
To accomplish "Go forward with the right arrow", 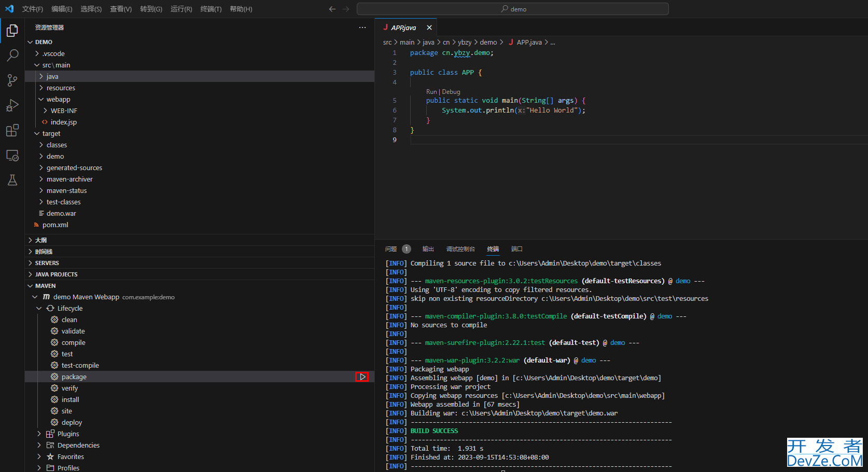I will point(346,9).
